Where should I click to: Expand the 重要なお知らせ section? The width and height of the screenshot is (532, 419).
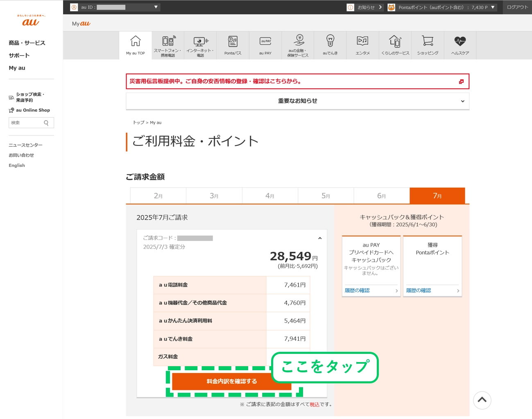[298, 101]
